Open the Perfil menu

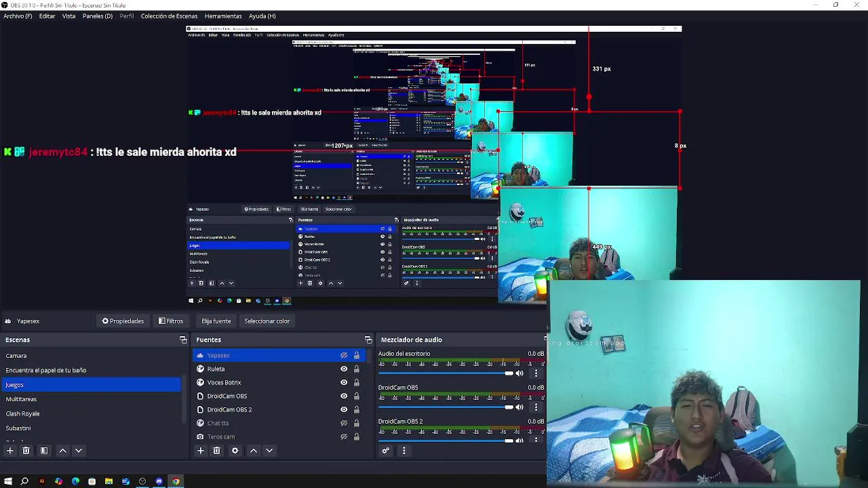point(127,16)
